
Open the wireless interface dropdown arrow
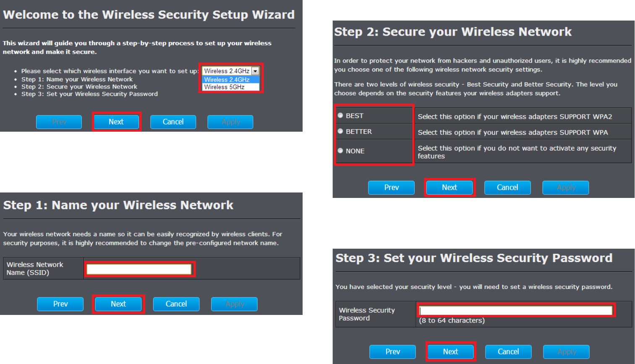[x=255, y=71]
